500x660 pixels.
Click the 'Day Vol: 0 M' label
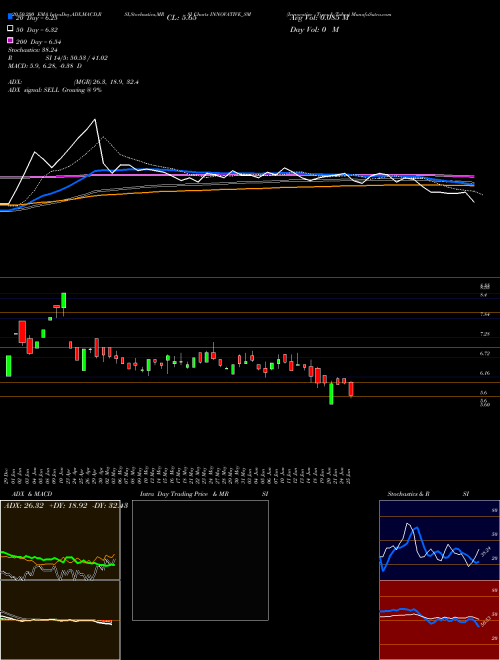(x=314, y=30)
